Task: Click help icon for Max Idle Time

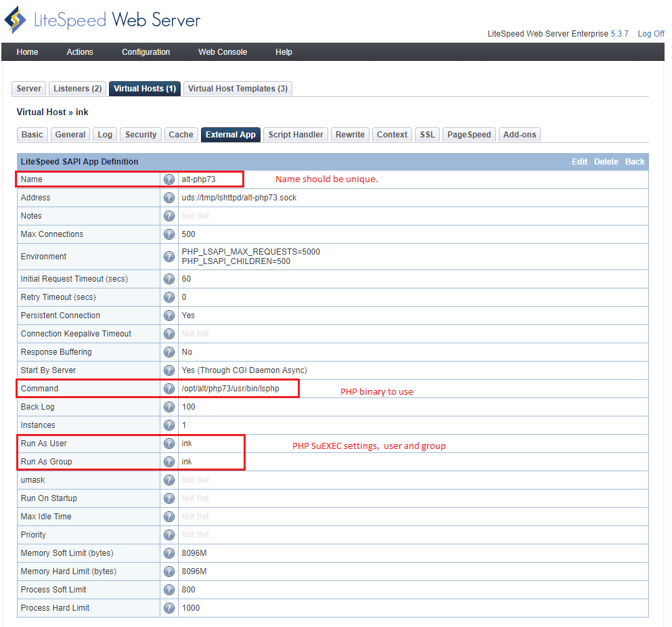Action: click(169, 517)
